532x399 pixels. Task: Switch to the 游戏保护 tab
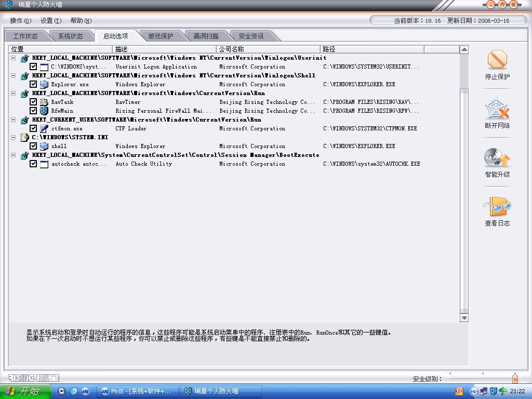(161, 36)
